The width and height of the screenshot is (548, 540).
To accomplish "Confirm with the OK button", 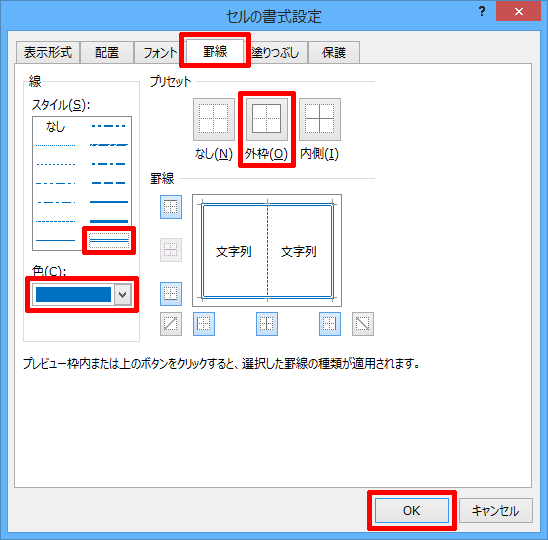I will click(412, 511).
